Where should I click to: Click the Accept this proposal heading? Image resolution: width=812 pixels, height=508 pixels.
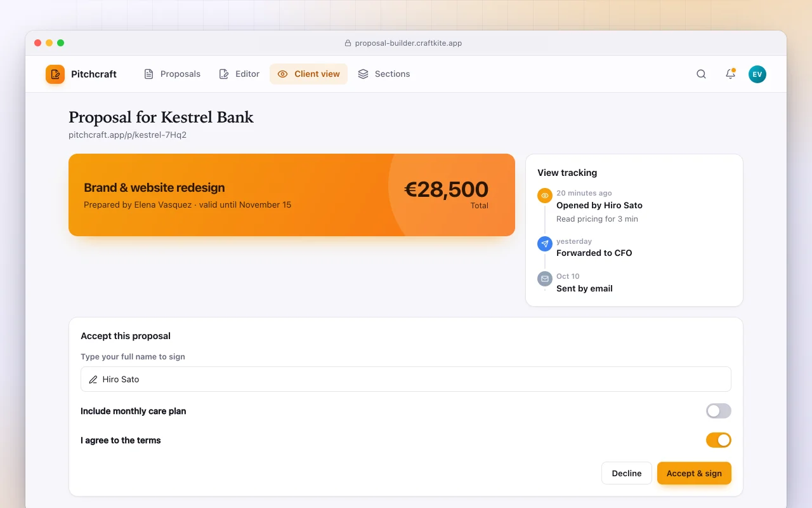coord(126,336)
